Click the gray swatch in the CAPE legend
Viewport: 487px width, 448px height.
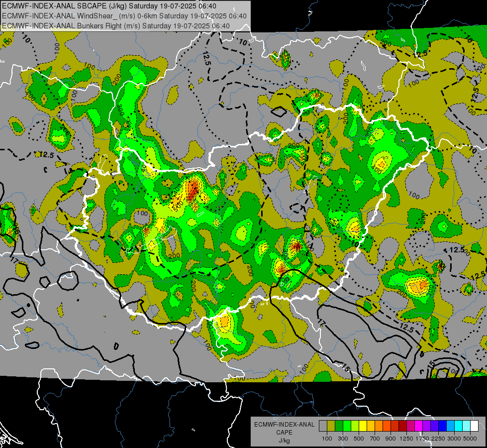click(x=323, y=426)
